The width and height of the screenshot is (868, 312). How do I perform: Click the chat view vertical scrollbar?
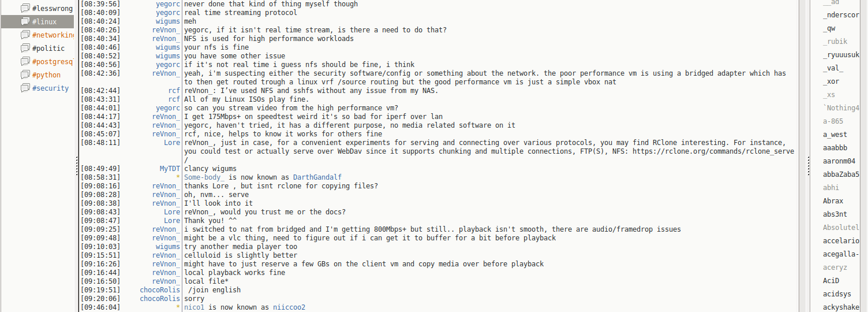(x=803, y=156)
